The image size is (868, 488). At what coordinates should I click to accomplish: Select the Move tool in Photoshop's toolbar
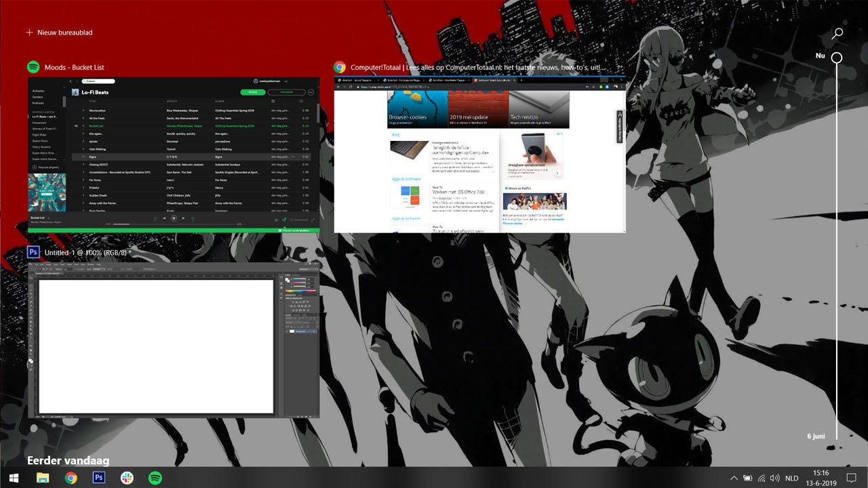33,275
